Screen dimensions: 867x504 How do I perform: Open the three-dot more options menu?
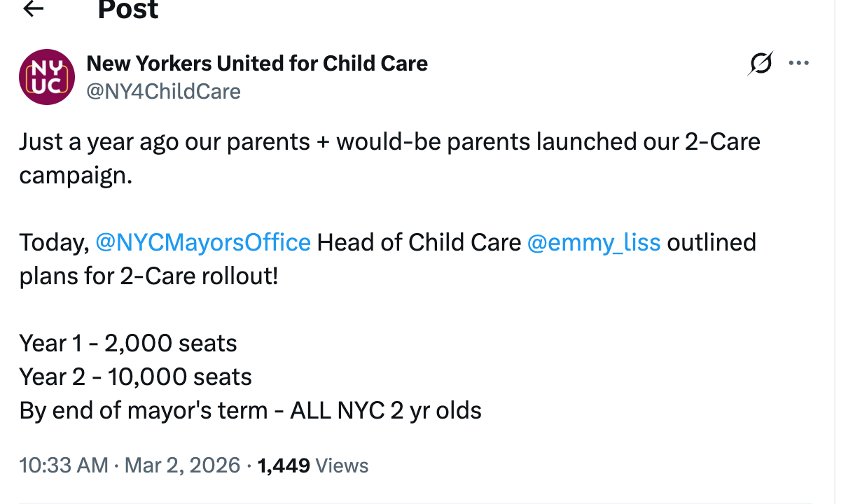(798, 64)
